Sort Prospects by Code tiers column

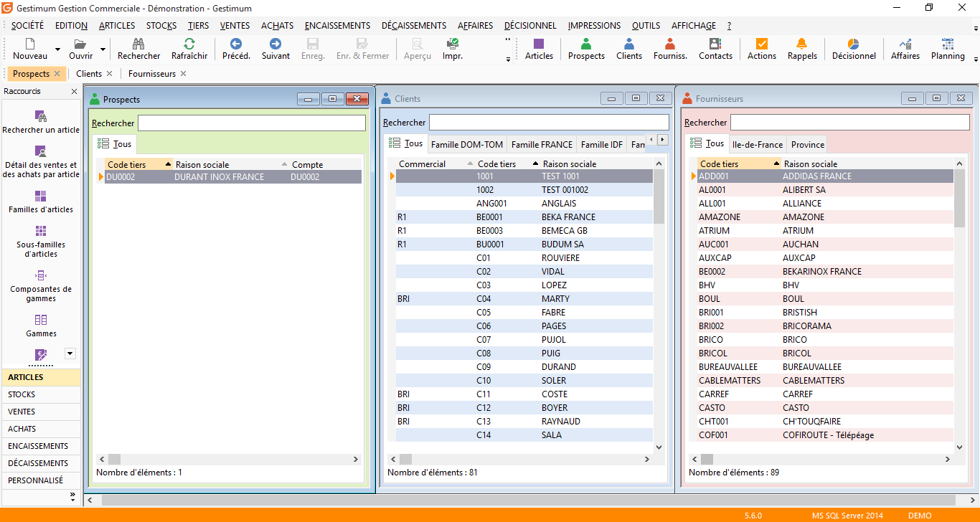point(138,164)
